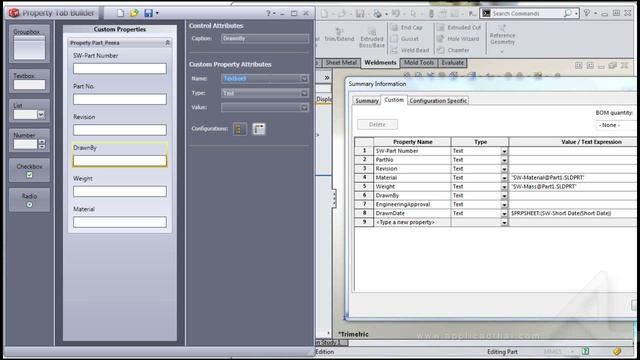Viewport: 640px width, 360px height.
Task: Select row header number 3 for Revision
Action: coord(364,169)
